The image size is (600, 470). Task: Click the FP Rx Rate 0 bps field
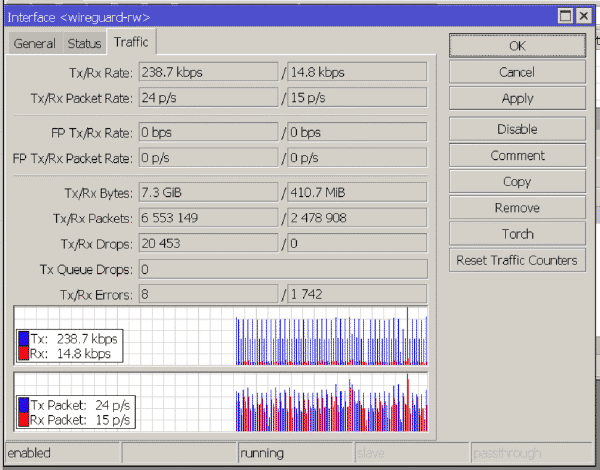click(357, 132)
